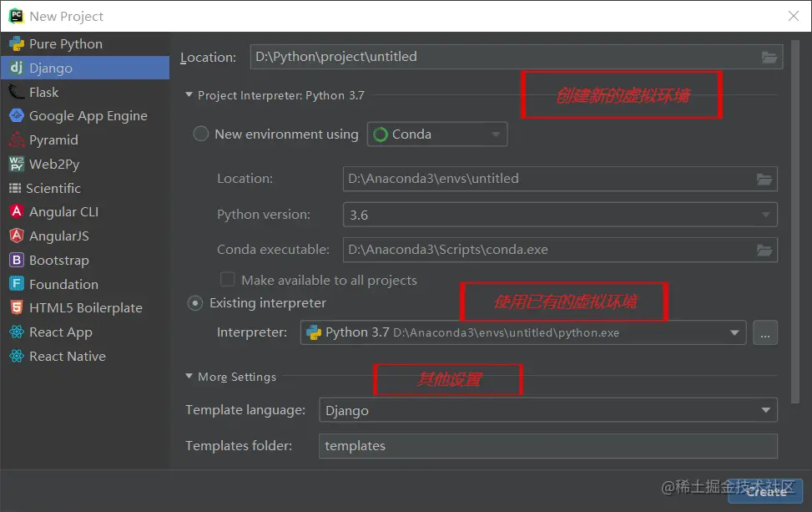The width and height of the screenshot is (812, 512).
Task: Click the PyCharm logo in title bar
Action: 16,16
